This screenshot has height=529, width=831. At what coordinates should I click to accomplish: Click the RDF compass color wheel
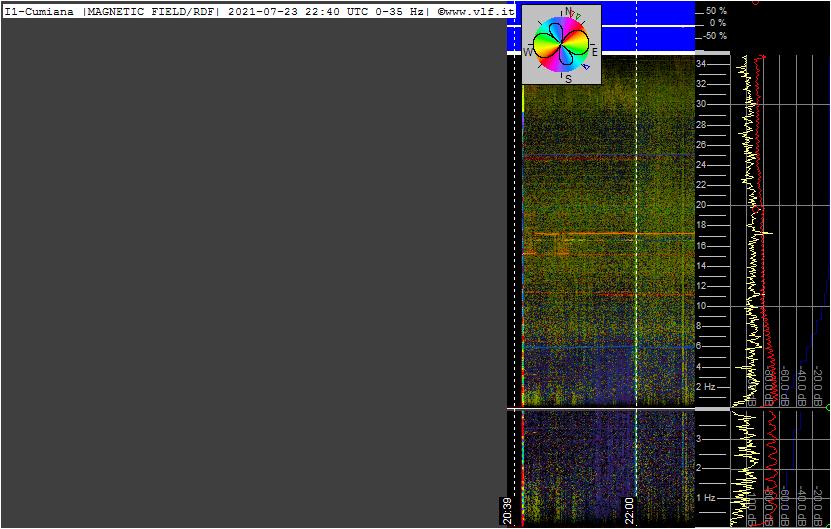point(561,44)
